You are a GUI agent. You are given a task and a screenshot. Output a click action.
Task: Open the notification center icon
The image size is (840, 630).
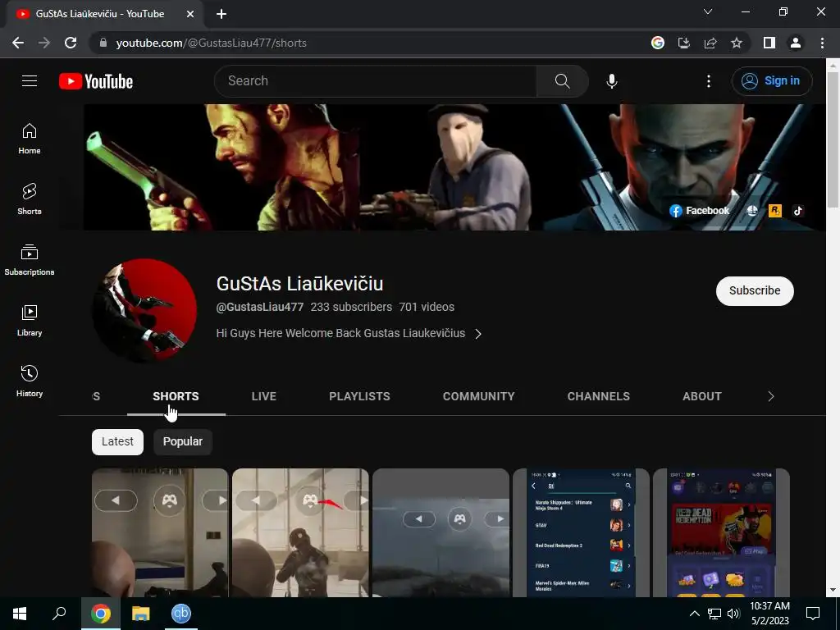click(x=813, y=614)
